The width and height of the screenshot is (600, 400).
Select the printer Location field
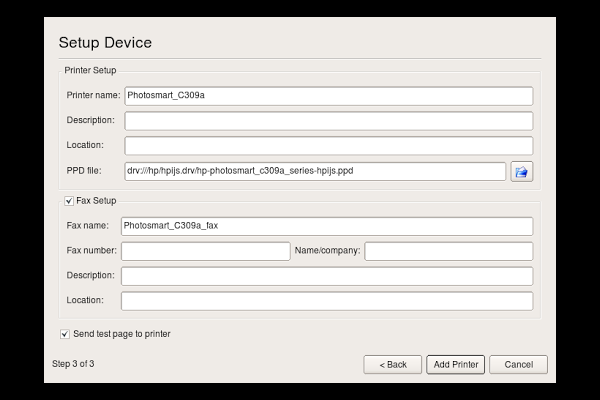click(x=328, y=146)
